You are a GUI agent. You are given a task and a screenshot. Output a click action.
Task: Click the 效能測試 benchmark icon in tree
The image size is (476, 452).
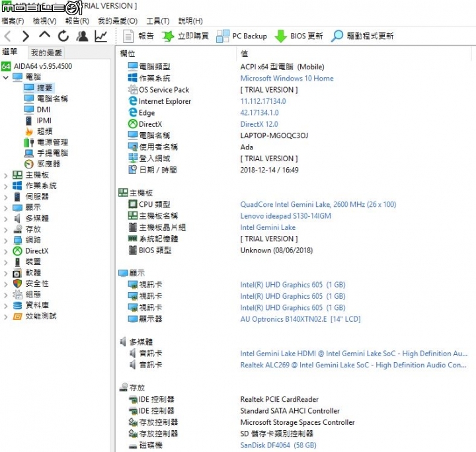click(17, 317)
